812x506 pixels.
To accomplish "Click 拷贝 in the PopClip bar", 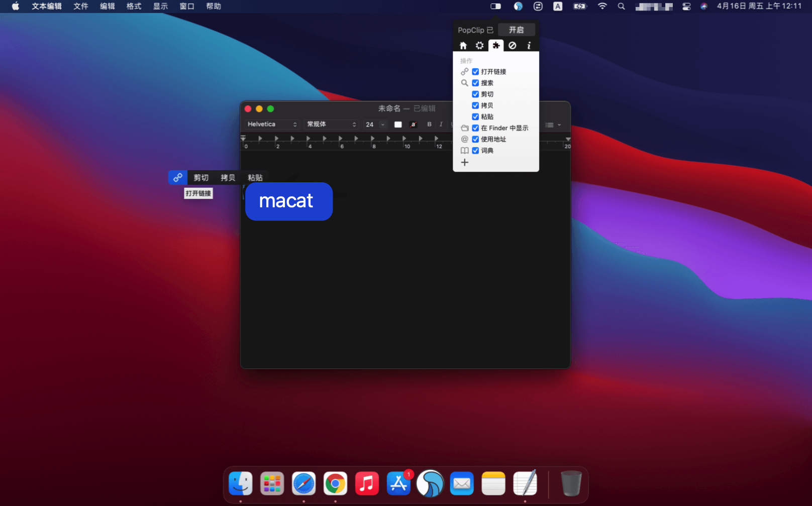I will (228, 178).
